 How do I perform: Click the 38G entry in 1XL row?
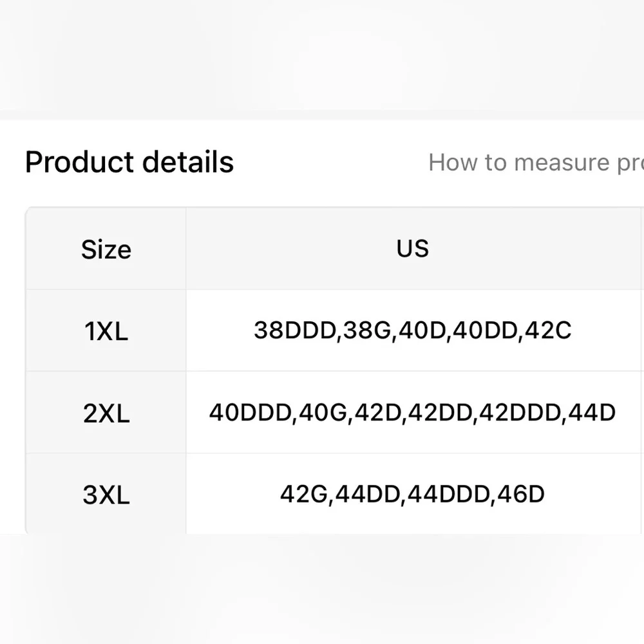(367, 330)
